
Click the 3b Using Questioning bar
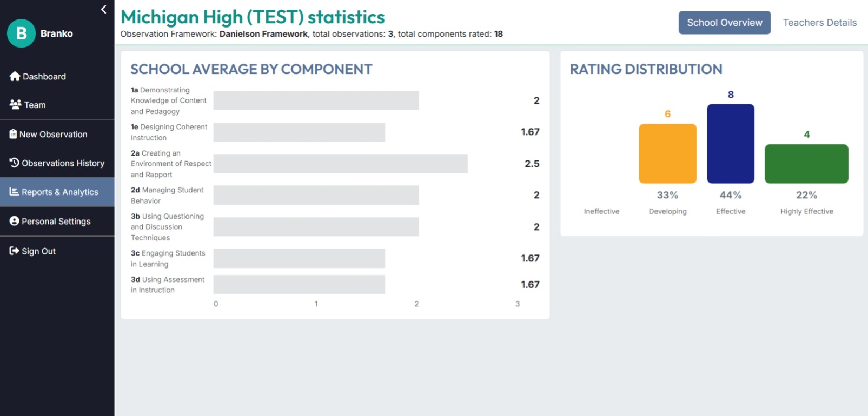tap(316, 227)
